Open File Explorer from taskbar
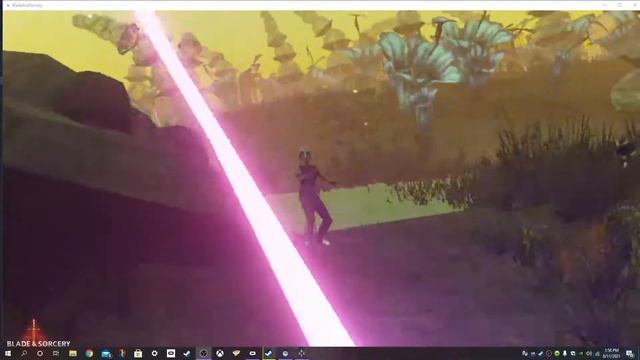 (x=73, y=353)
